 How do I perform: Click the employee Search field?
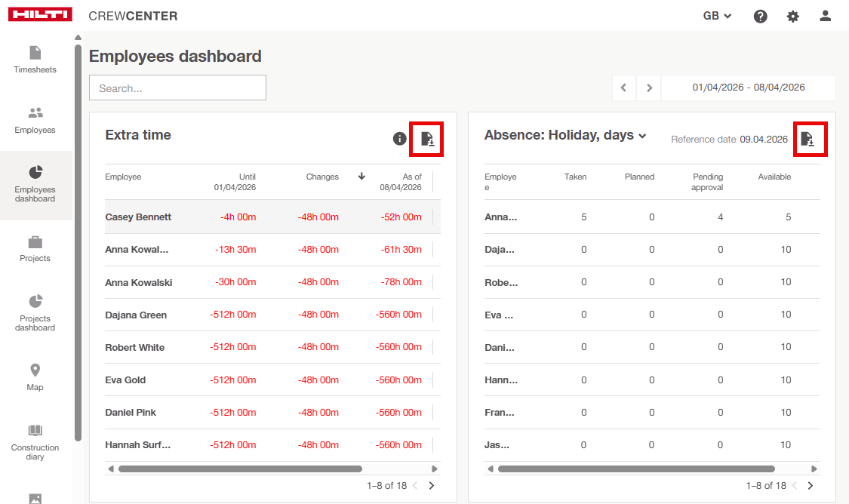(x=177, y=88)
